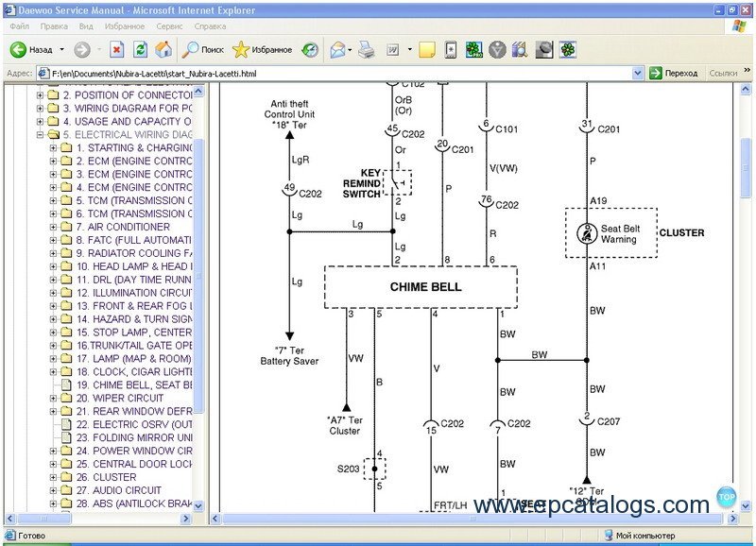Click the Mail envelope icon
This screenshot has width=756, height=546.
[x=338, y=49]
